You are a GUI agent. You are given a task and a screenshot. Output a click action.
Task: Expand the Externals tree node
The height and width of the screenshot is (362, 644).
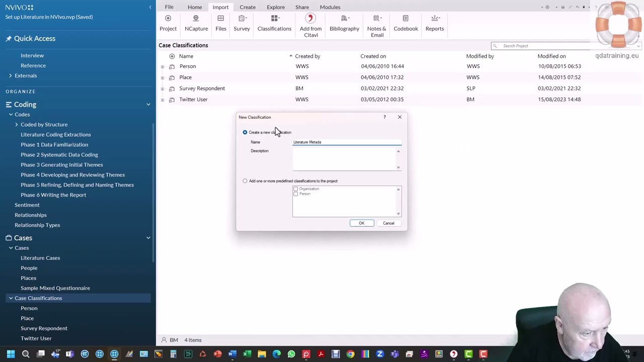(x=11, y=75)
